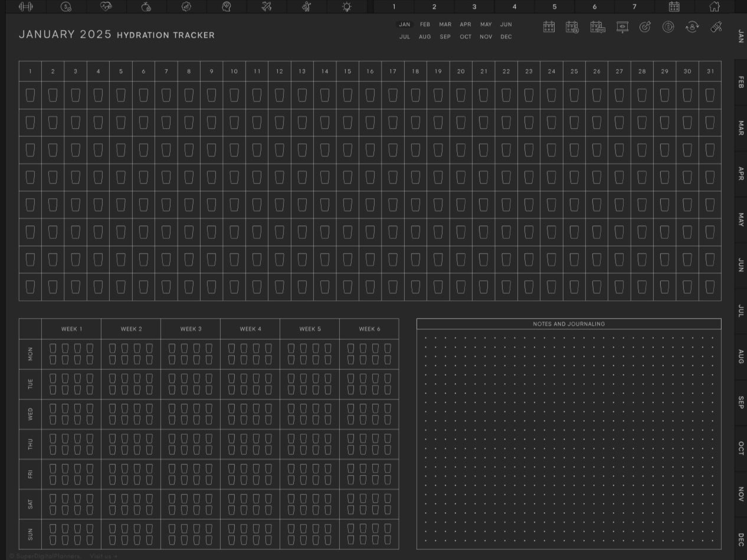This screenshot has height=560, width=747.
Task: Switch to the FEB side tab
Action: [x=741, y=82]
